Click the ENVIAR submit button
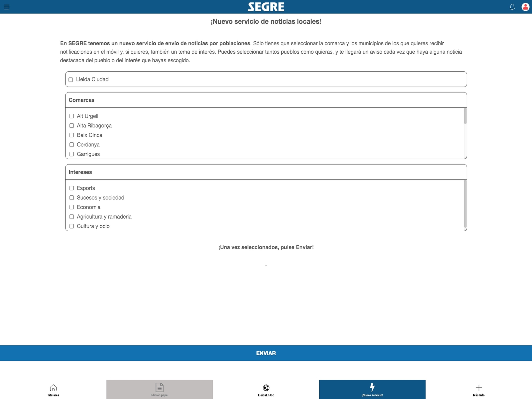This screenshot has width=532, height=399. pos(266,353)
